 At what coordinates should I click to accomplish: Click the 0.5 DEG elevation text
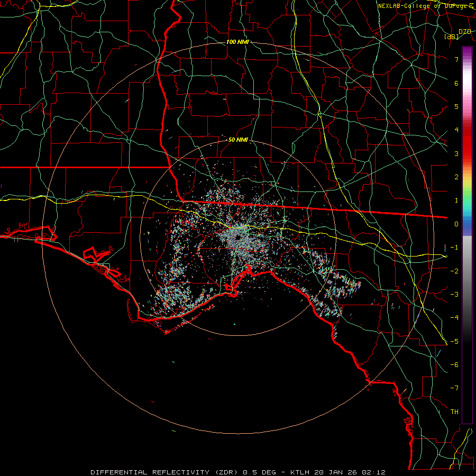click(x=260, y=472)
